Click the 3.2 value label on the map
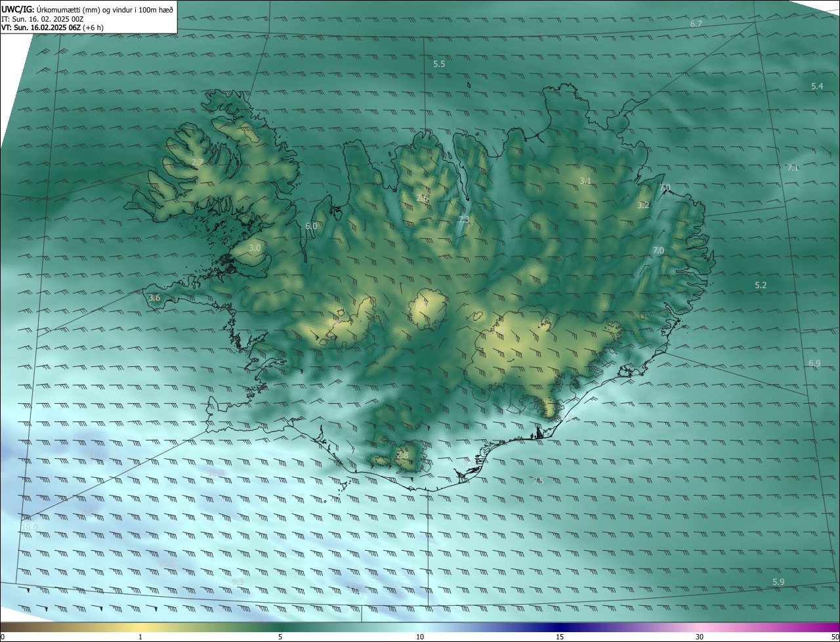 643,205
